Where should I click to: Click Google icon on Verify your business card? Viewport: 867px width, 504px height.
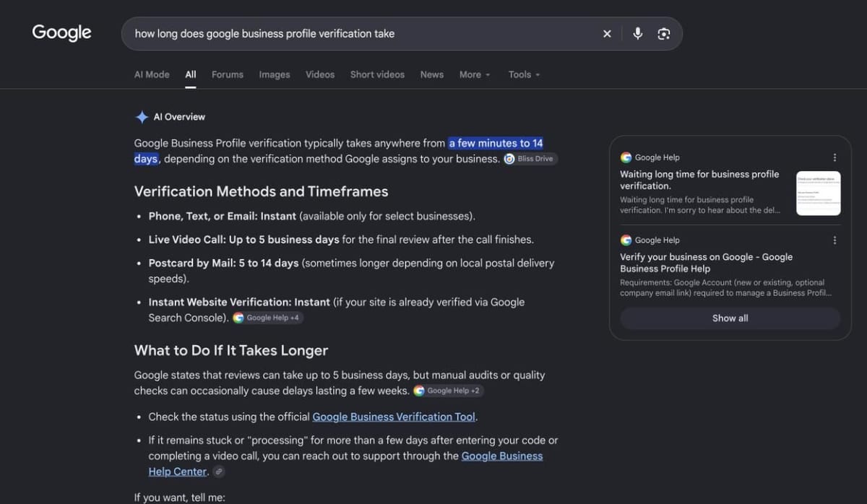(x=626, y=240)
